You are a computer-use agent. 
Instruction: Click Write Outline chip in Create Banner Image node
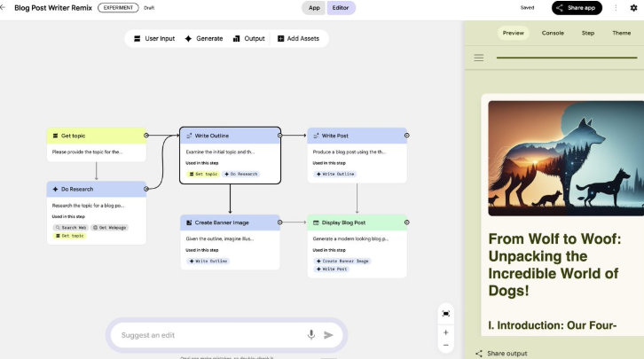[208, 261]
